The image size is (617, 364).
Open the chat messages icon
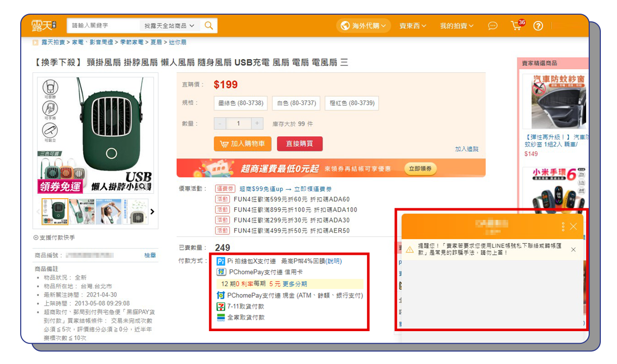click(493, 26)
